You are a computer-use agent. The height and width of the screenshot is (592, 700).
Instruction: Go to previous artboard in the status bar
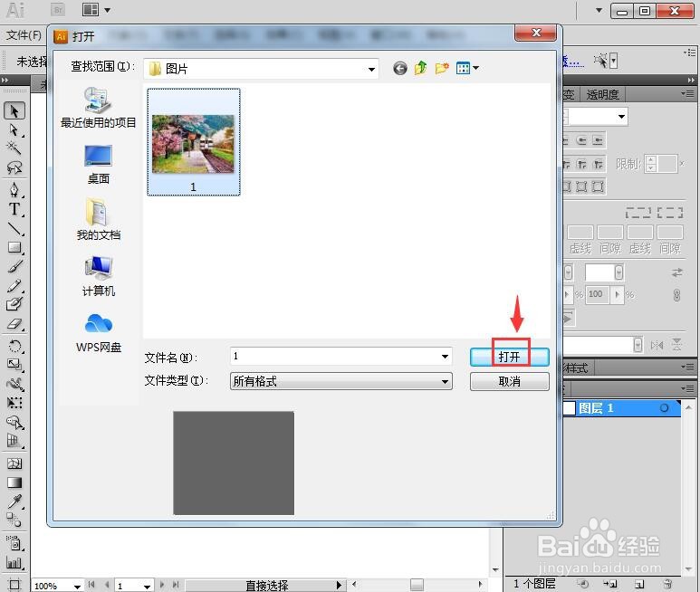point(106,585)
